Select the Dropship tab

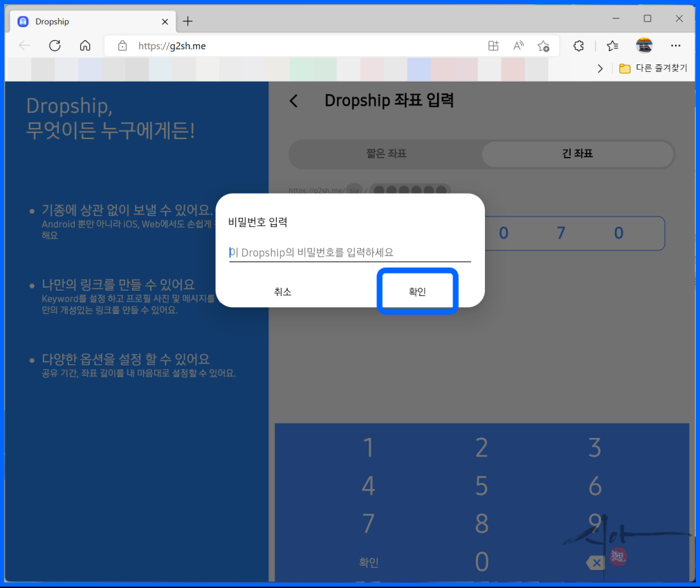pyautogui.click(x=93, y=21)
